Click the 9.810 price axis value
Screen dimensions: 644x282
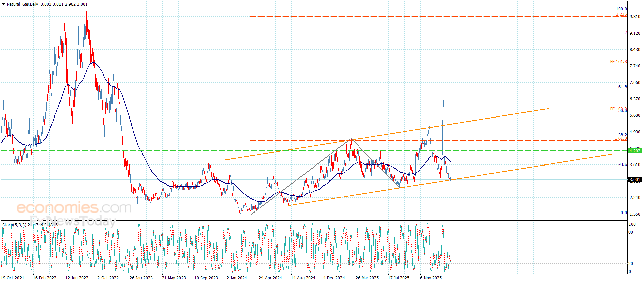(x=635, y=17)
